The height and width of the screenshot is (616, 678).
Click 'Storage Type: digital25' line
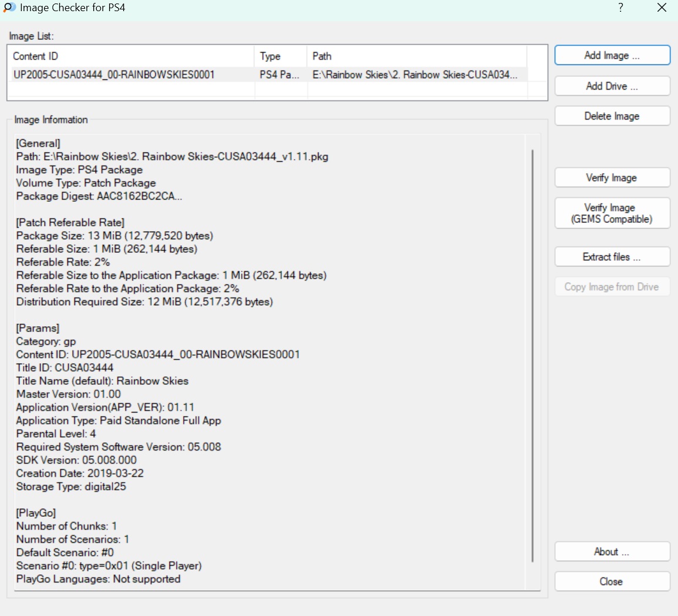[71, 486]
